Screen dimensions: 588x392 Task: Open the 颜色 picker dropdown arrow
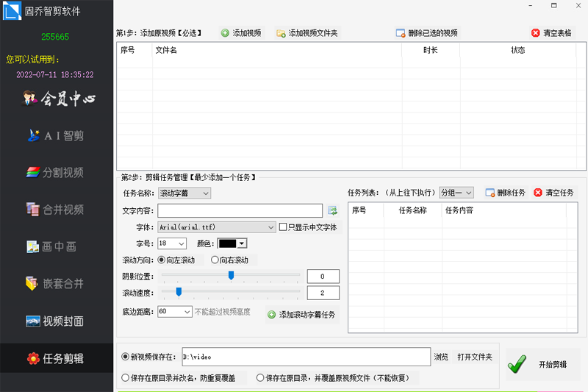tap(243, 243)
